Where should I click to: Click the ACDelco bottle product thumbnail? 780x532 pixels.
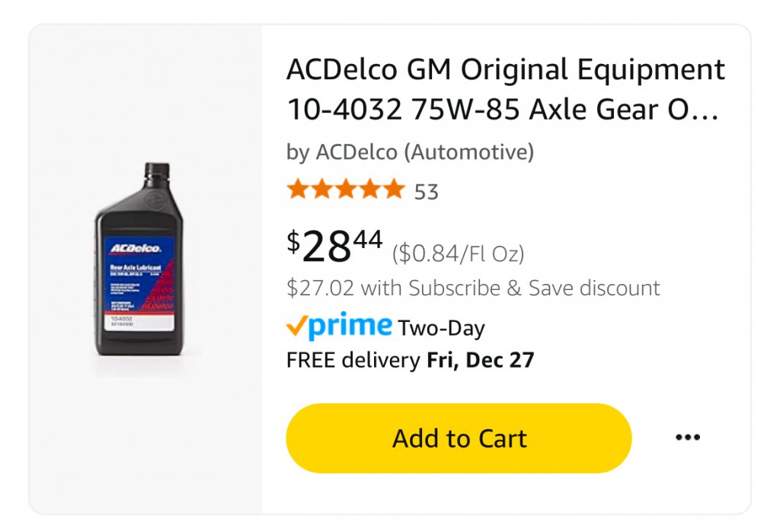pos(139,259)
